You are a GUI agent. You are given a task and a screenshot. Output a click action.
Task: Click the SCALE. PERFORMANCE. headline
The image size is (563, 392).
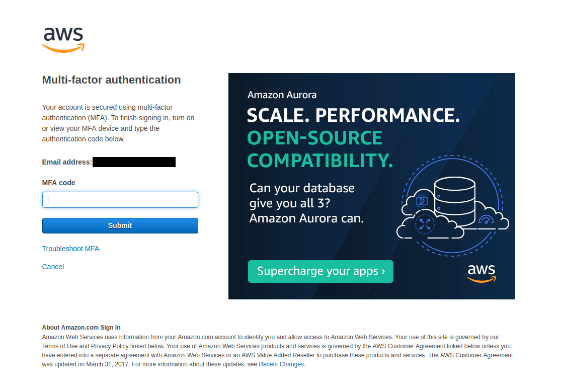pyautogui.click(x=353, y=116)
